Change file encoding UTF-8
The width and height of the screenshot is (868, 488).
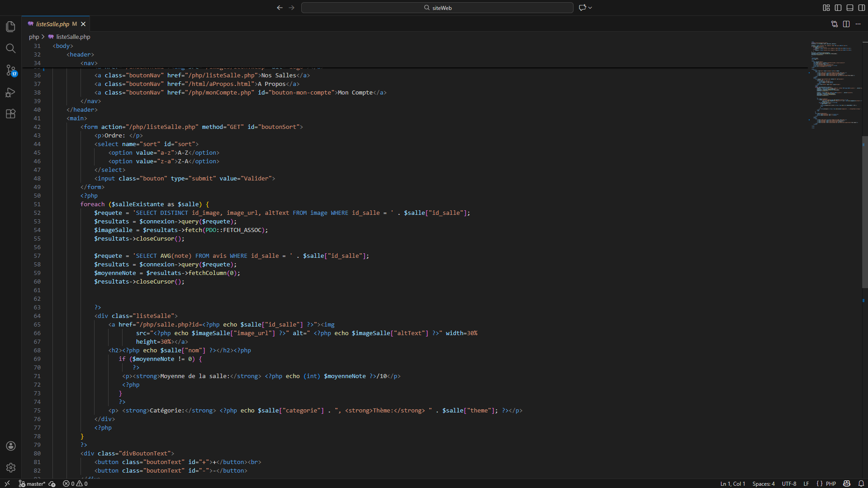[x=789, y=483]
